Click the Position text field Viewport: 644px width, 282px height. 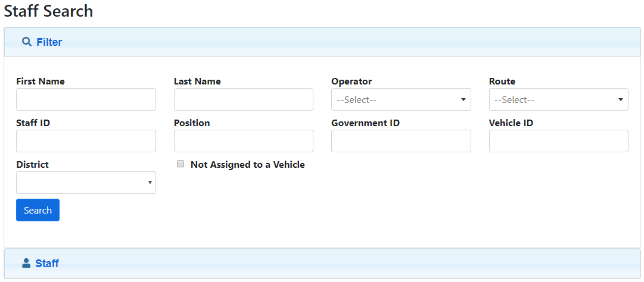click(x=243, y=141)
